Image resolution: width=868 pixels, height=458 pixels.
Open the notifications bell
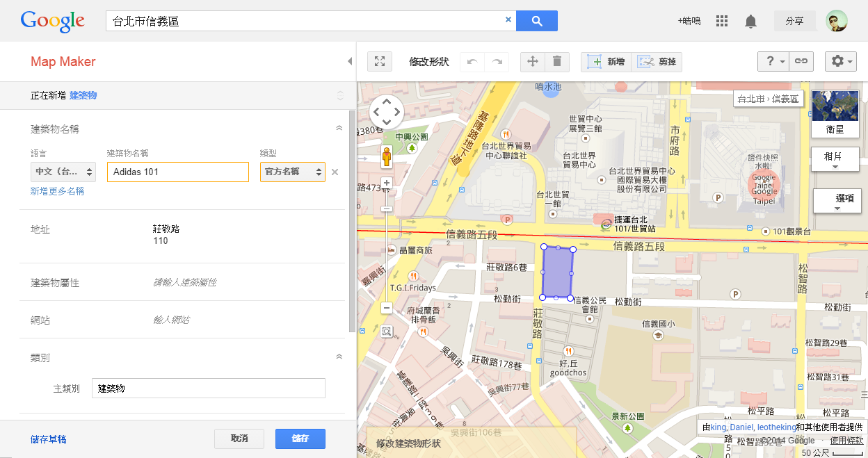(x=750, y=22)
